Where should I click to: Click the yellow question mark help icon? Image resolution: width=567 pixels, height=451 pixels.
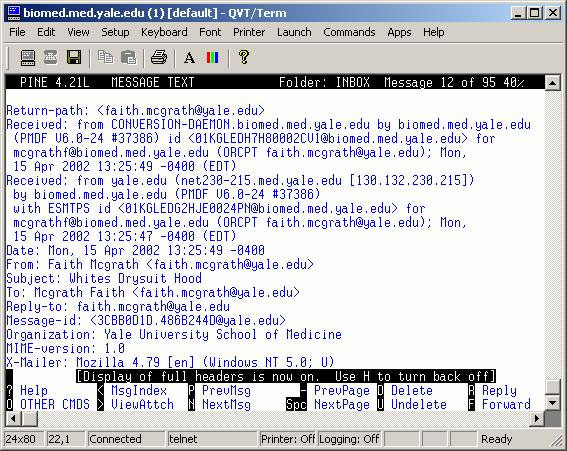pos(244,58)
